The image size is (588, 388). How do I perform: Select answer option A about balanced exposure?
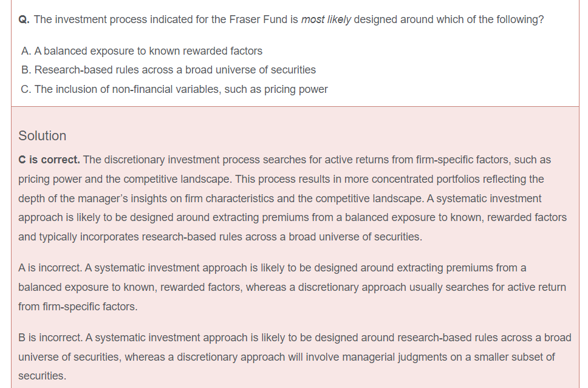pyautogui.click(x=142, y=51)
